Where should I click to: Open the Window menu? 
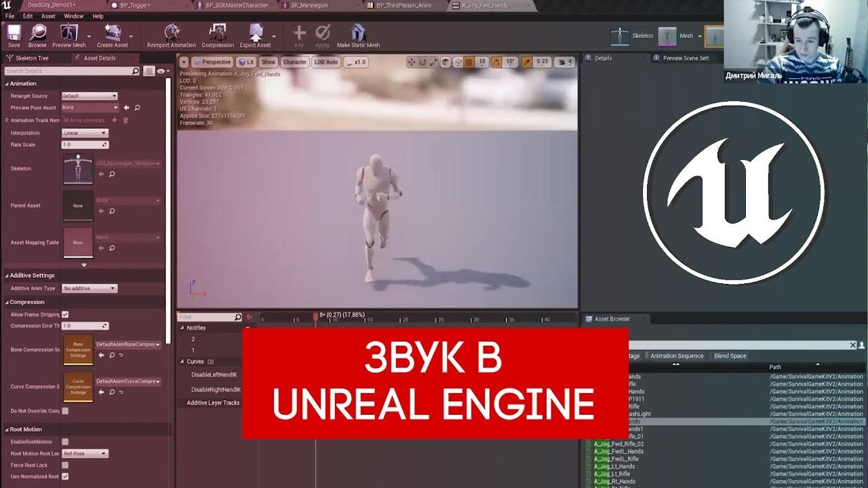(x=74, y=16)
